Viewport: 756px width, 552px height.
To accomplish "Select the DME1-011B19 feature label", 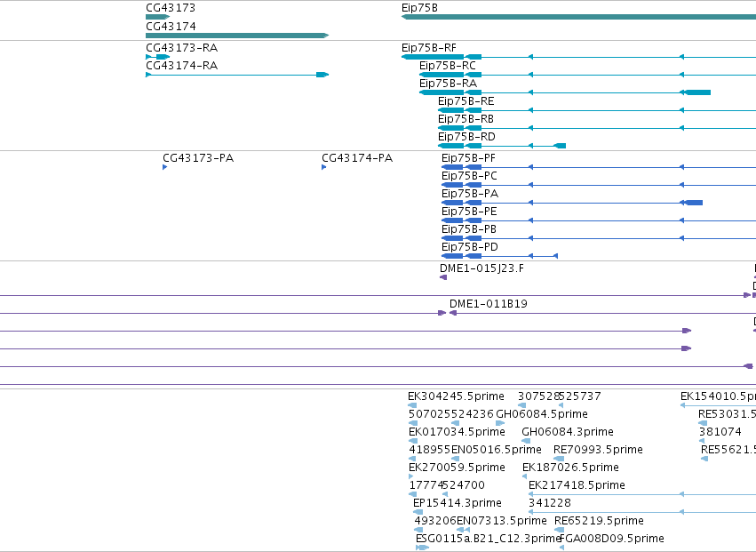I will (489, 304).
